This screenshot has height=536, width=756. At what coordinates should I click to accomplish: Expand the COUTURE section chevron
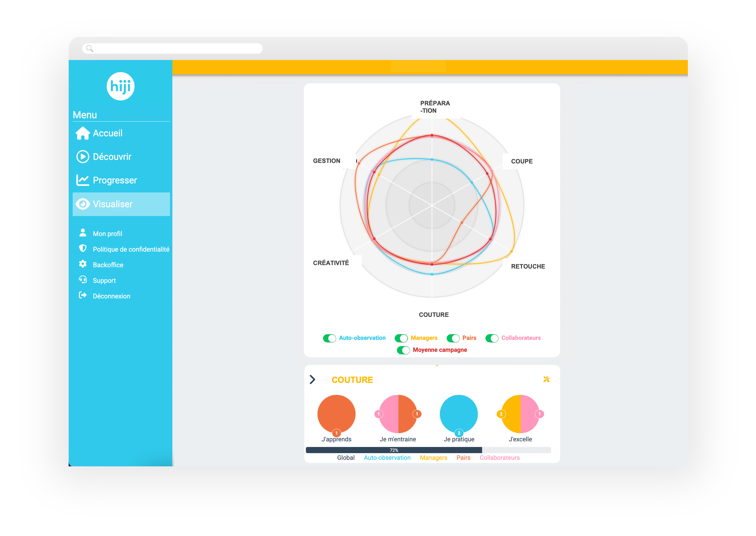coord(312,380)
